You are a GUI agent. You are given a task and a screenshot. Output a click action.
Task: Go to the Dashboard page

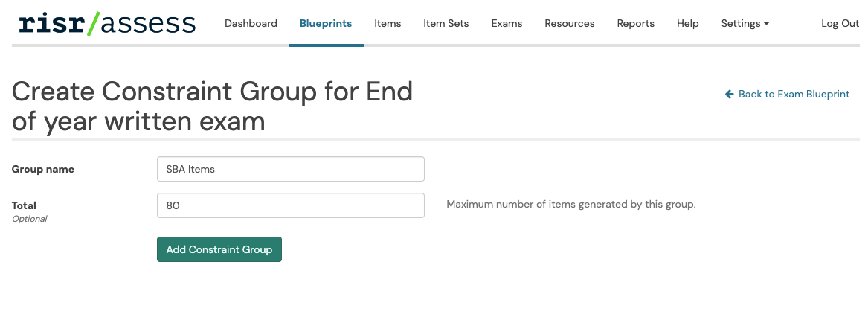tap(251, 23)
